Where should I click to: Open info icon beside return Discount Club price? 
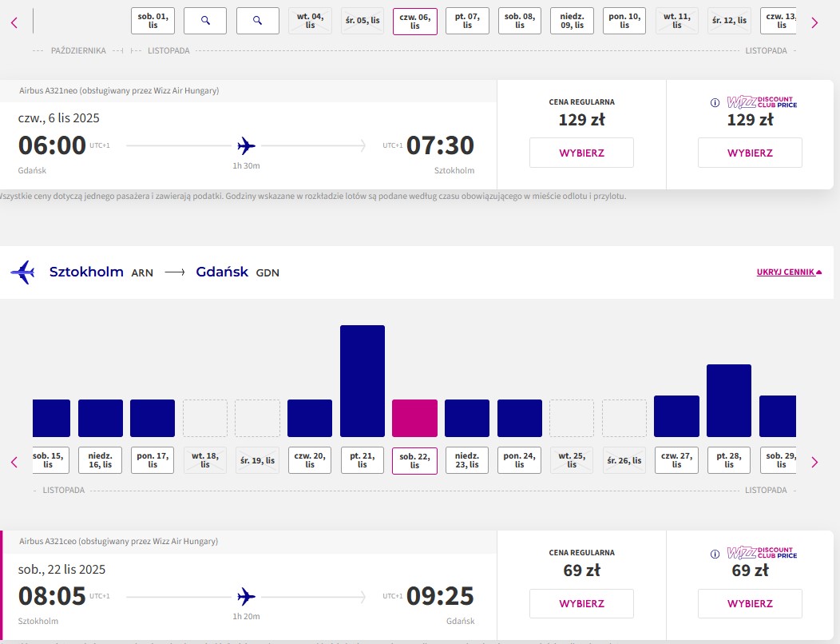pyautogui.click(x=715, y=554)
